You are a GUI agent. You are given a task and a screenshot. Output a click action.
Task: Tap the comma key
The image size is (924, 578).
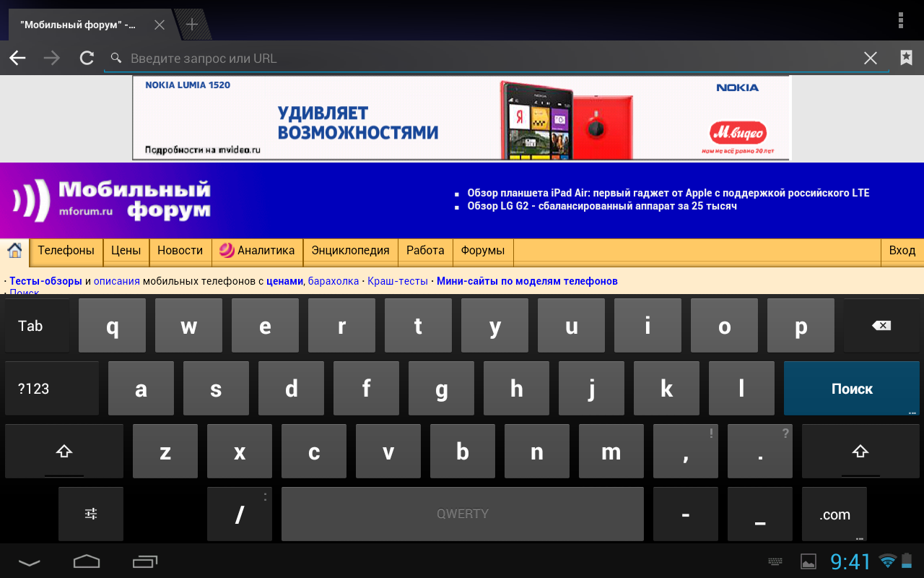(685, 452)
